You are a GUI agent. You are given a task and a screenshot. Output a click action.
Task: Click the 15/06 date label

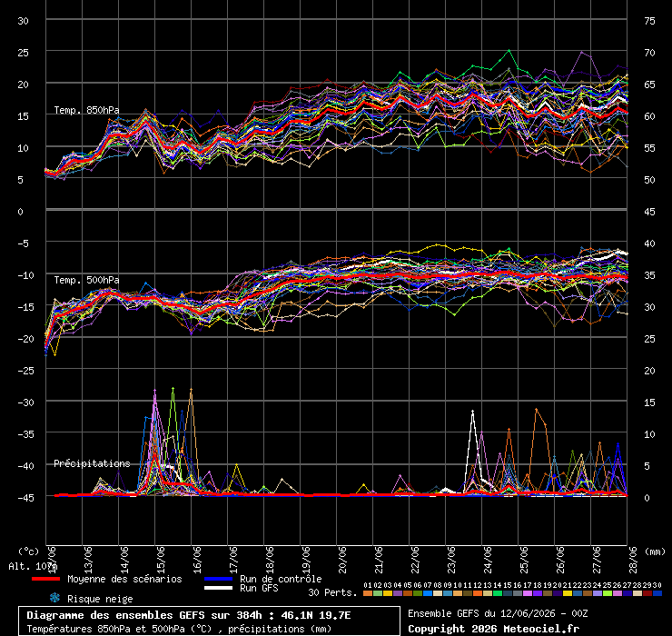click(161, 560)
